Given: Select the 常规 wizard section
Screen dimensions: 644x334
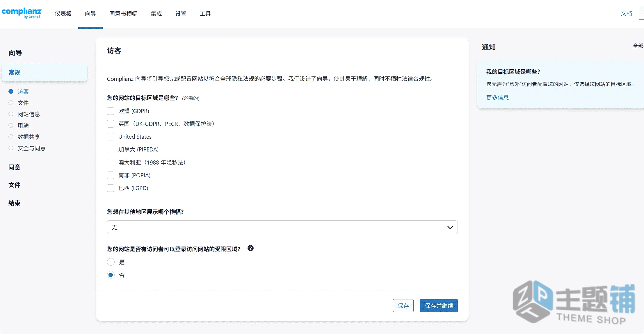Looking at the screenshot, I should click(x=44, y=72).
